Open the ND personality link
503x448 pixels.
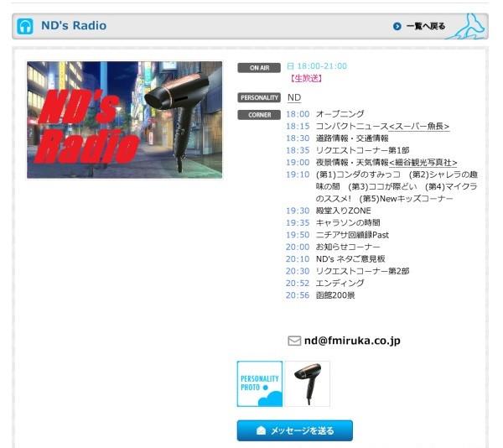[294, 97]
